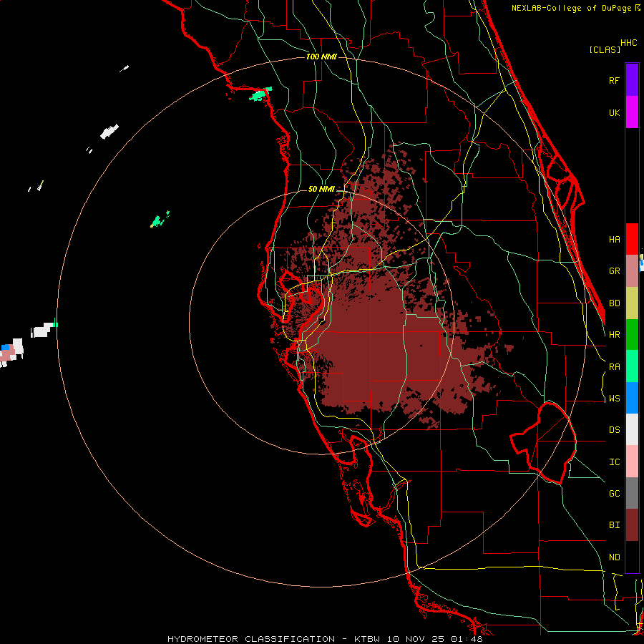The width and height of the screenshot is (644, 644).
Task: Click the IC pink legend swatch
Action: (x=632, y=462)
